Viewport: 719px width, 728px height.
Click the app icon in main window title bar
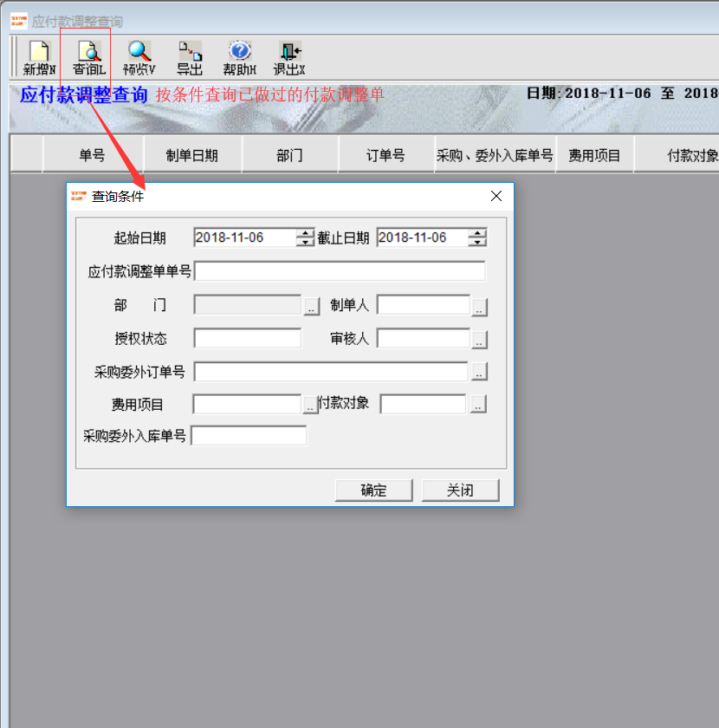[18, 21]
